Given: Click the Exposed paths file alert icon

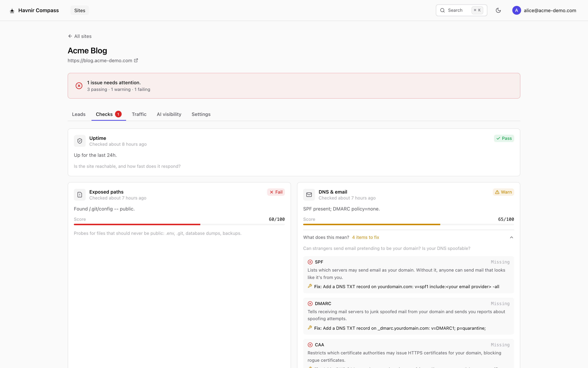Looking at the screenshot, I should tap(80, 195).
